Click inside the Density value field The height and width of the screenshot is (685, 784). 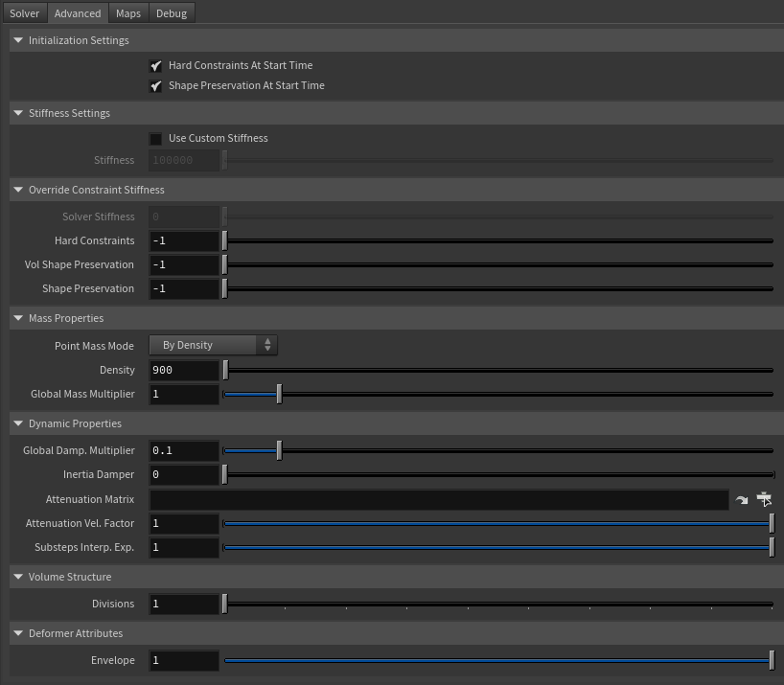point(184,370)
